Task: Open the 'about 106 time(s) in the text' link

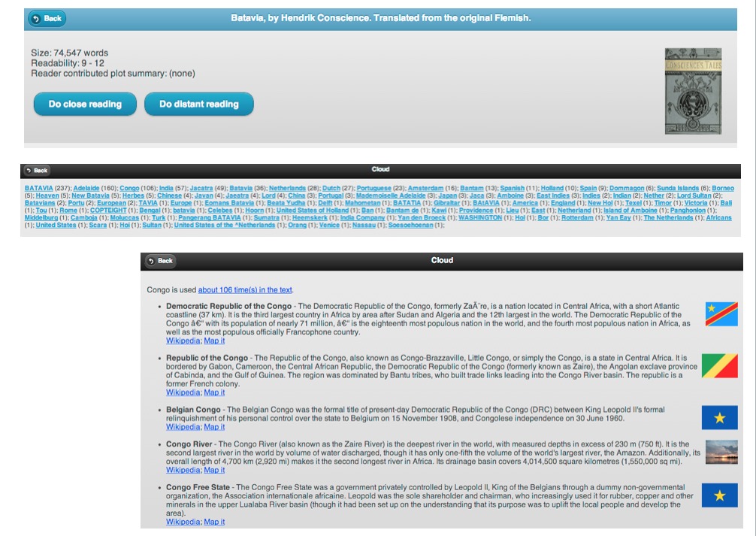Action: tap(245, 289)
